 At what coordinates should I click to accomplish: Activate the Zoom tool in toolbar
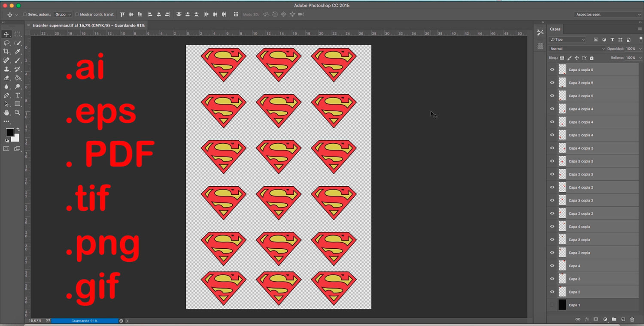18,113
